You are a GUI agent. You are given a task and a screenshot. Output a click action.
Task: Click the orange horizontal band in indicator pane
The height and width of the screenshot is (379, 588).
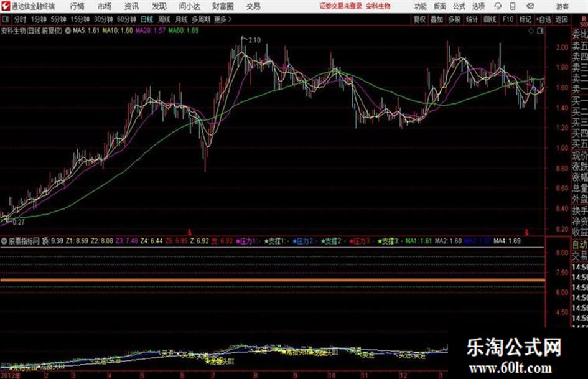[x=273, y=280]
